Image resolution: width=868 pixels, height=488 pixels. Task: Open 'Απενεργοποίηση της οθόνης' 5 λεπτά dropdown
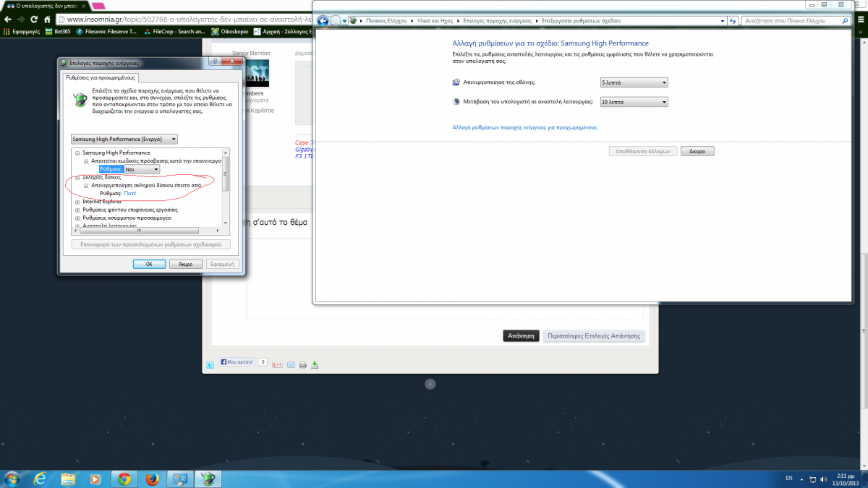pos(634,82)
